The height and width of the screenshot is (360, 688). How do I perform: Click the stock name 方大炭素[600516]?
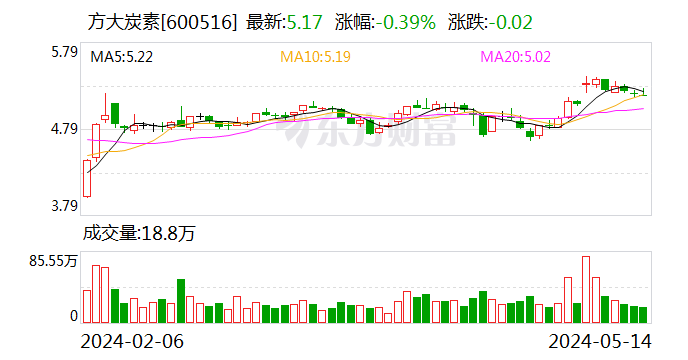pyautogui.click(x=162, y=22)
